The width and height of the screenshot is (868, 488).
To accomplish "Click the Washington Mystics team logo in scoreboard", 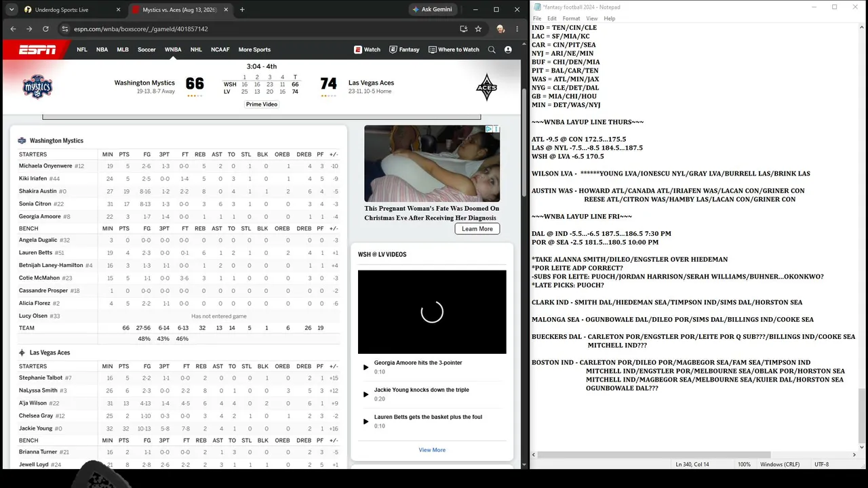I will point(37,87).
